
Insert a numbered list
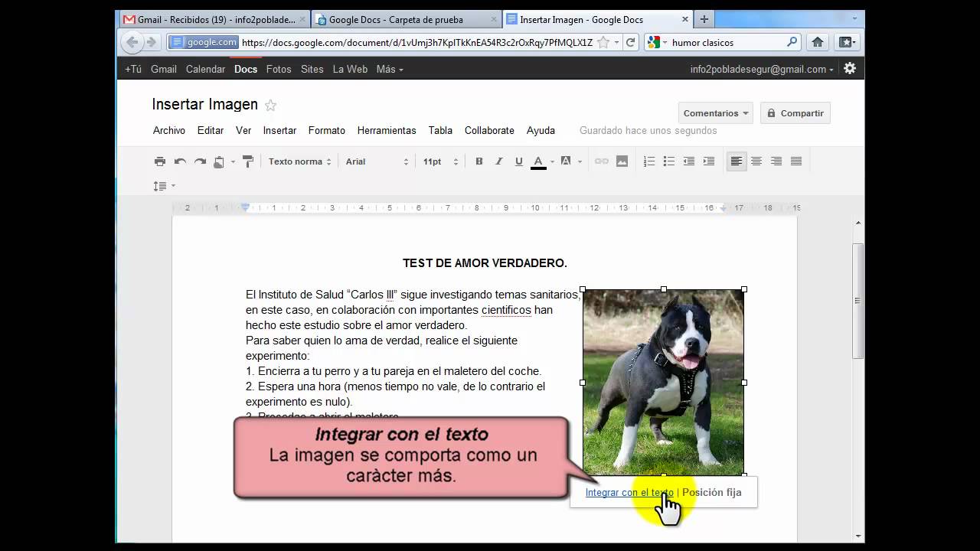point(649,161)
